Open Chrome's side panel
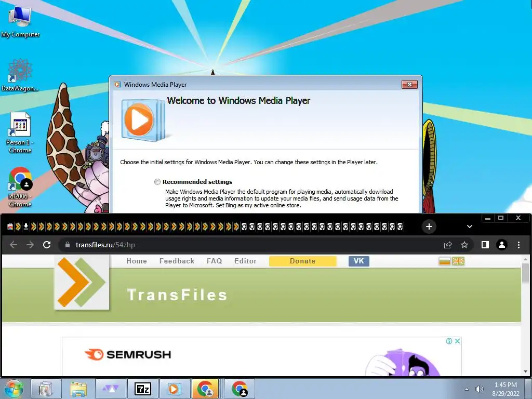 click(x=485, y=245)
